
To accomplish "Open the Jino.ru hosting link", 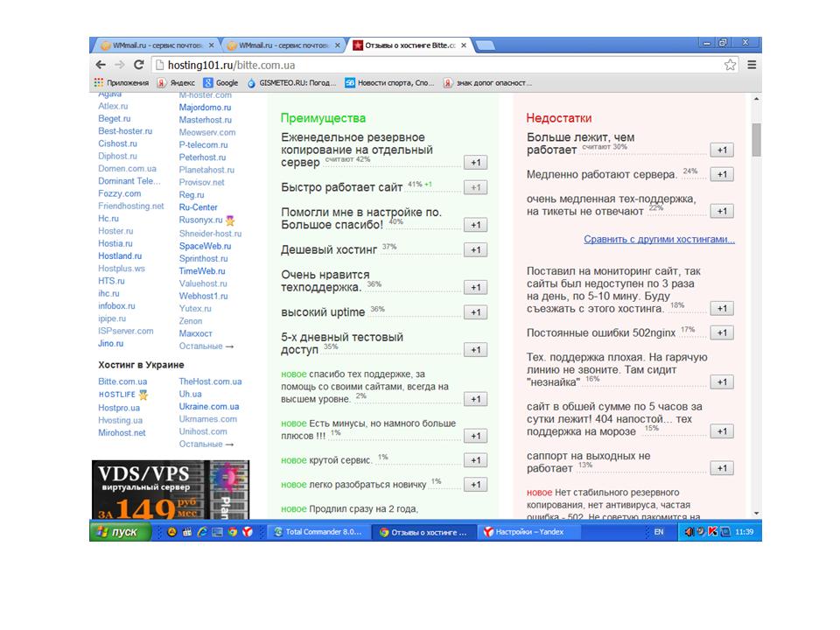I will point(111,343).
